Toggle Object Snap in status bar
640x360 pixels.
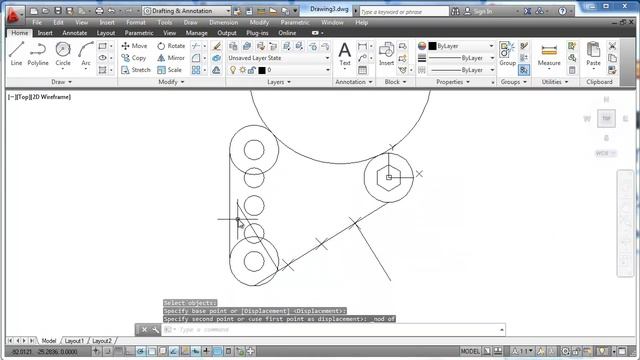coord(151,351)
